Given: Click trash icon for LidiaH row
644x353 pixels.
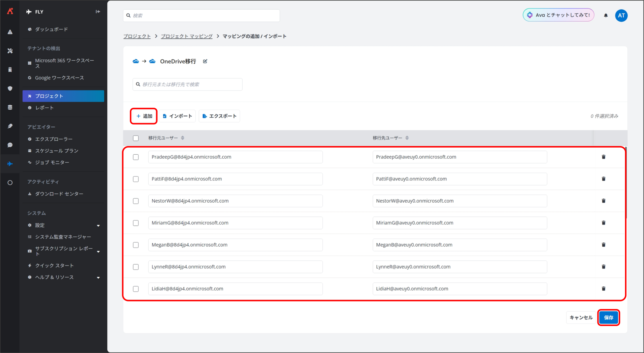Looking at the screenshot, I should point(603,289).
